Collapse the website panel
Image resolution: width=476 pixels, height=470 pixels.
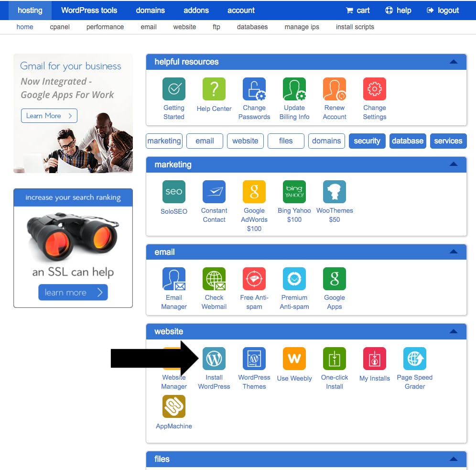(x=454, y=331)
